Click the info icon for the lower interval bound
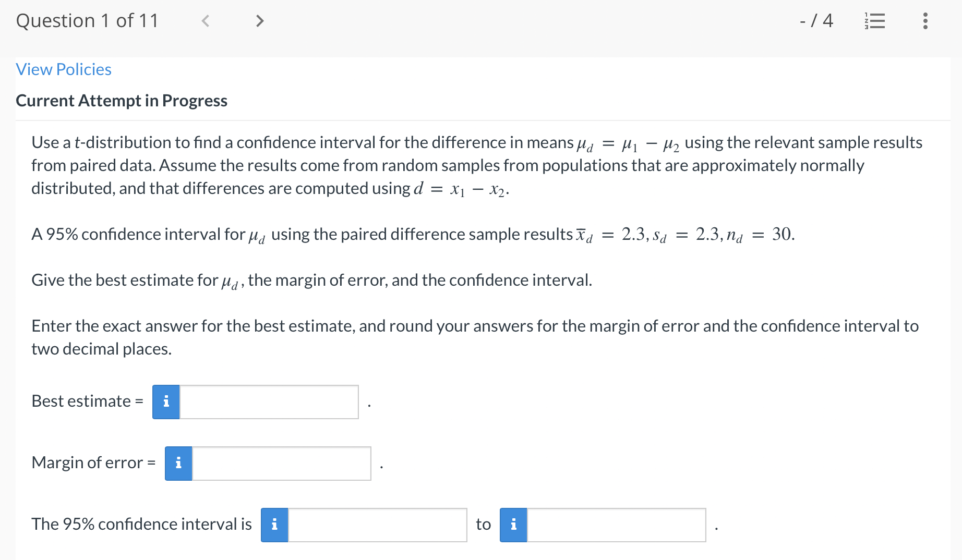This screenshot has height=560, width=962. (x=274, y=525)
